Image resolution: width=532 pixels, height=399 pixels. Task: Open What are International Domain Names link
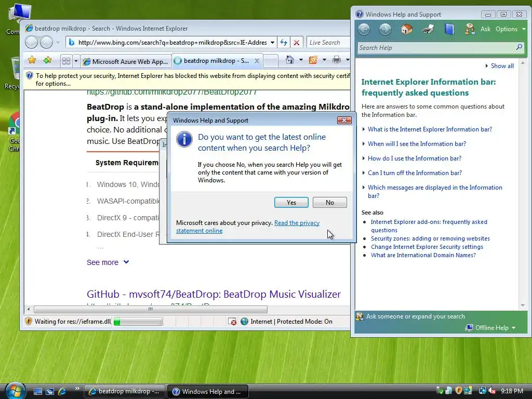[x=423, y=255]
